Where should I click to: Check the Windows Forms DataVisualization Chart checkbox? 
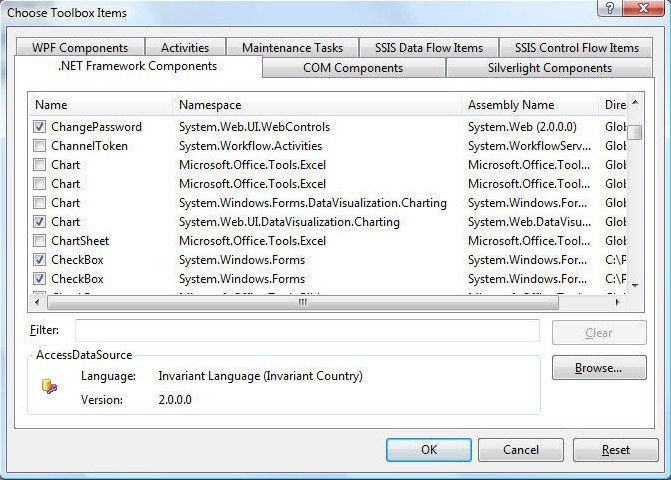click(39, 203)
